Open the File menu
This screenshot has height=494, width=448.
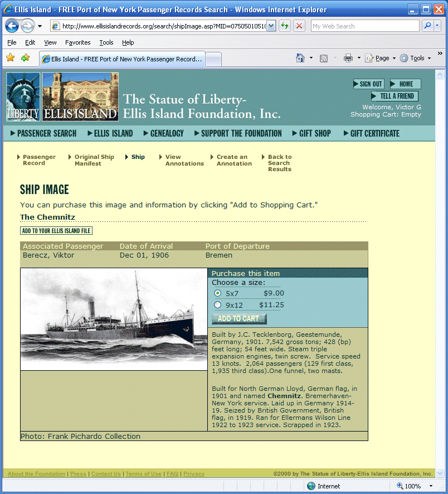click(x=12, y=42)
